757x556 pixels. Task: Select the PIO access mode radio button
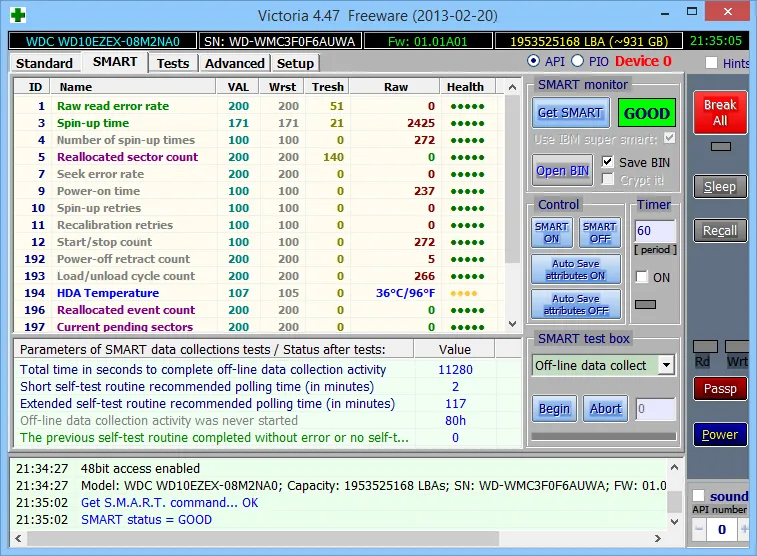(577, 61)
